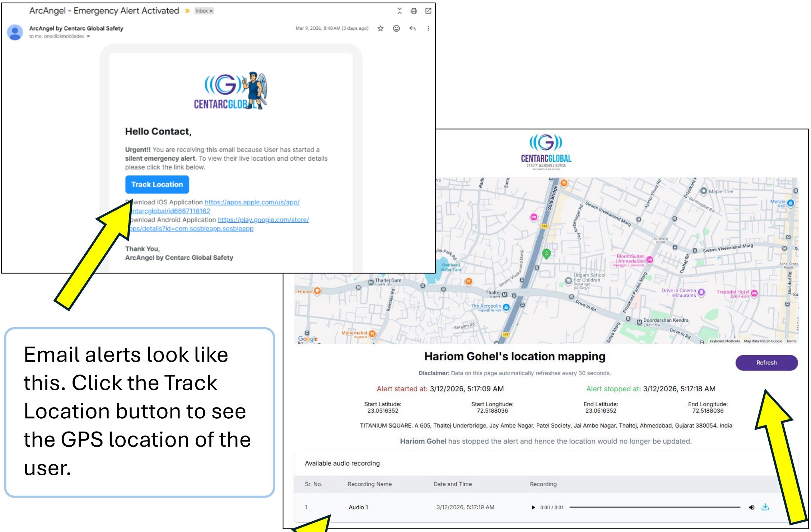This screenshot has width=811, height=532.
Task: Open the email's three-dot more menu
Action: click(428, 28)
